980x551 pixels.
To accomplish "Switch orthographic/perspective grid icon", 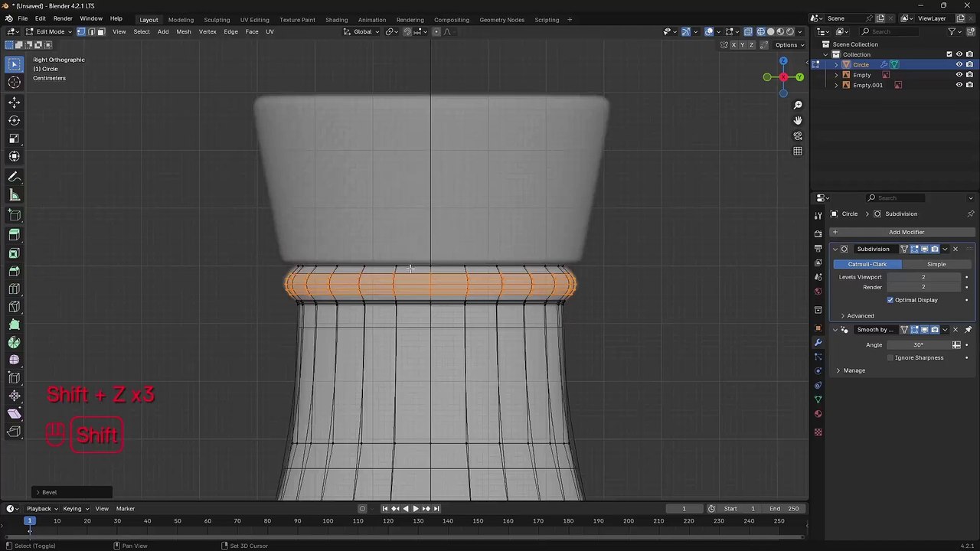I will click(798, 151).
